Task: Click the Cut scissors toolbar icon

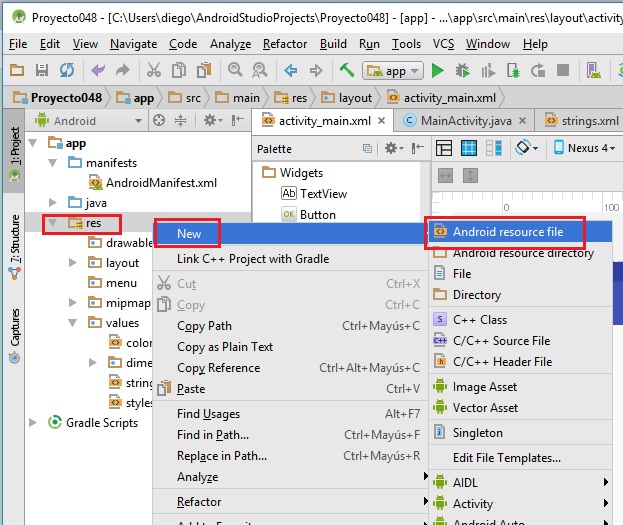Action: 154,70
